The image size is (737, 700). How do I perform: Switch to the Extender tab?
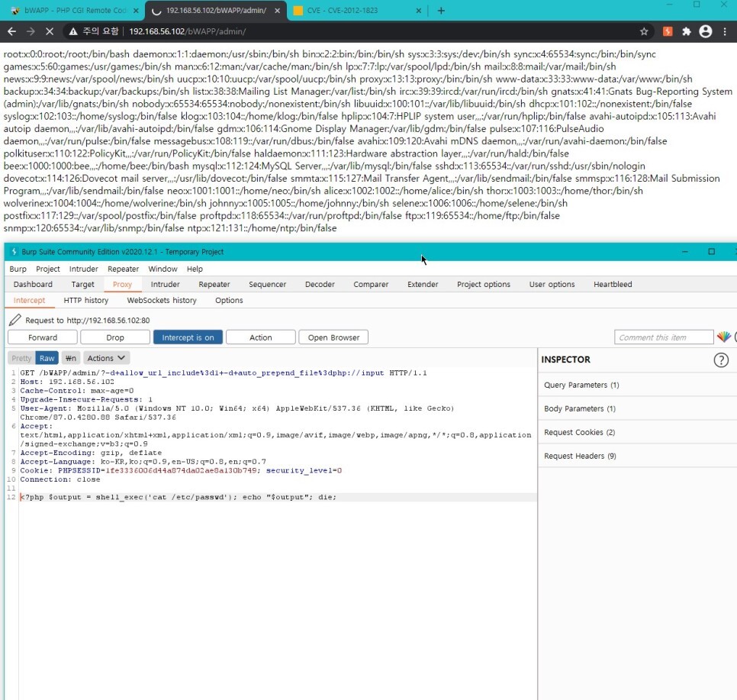423,284
